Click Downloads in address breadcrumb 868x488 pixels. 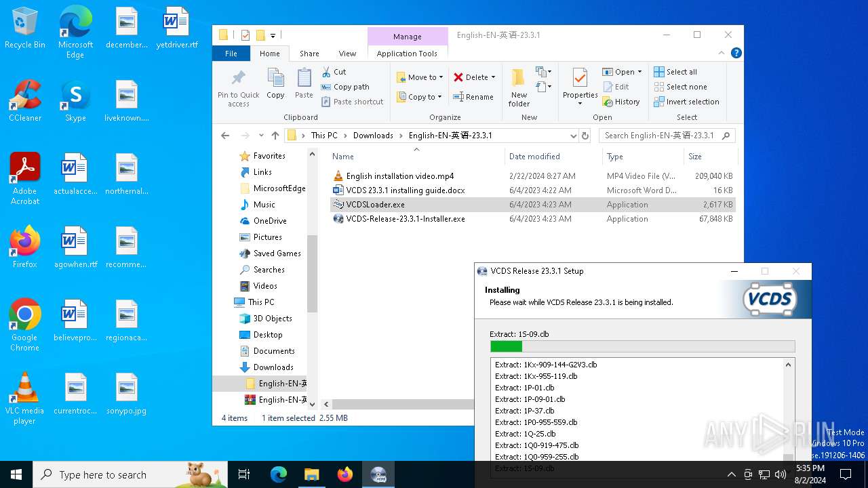tap(373, 136)
